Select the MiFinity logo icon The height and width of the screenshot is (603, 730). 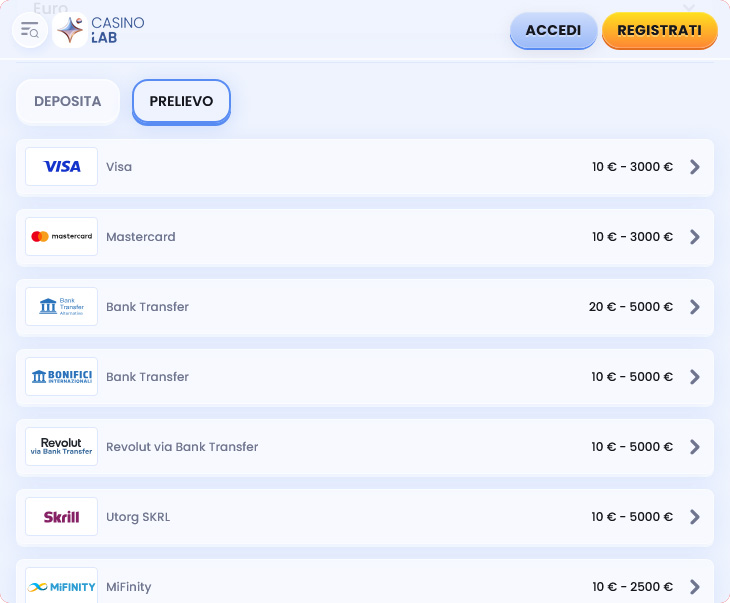[x=61, y=586]
